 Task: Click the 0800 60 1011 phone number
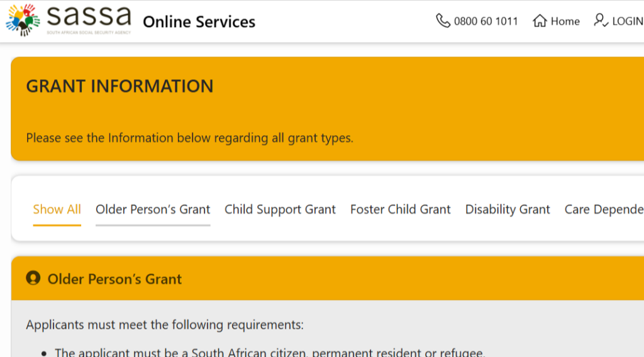[x=486, y=21]
